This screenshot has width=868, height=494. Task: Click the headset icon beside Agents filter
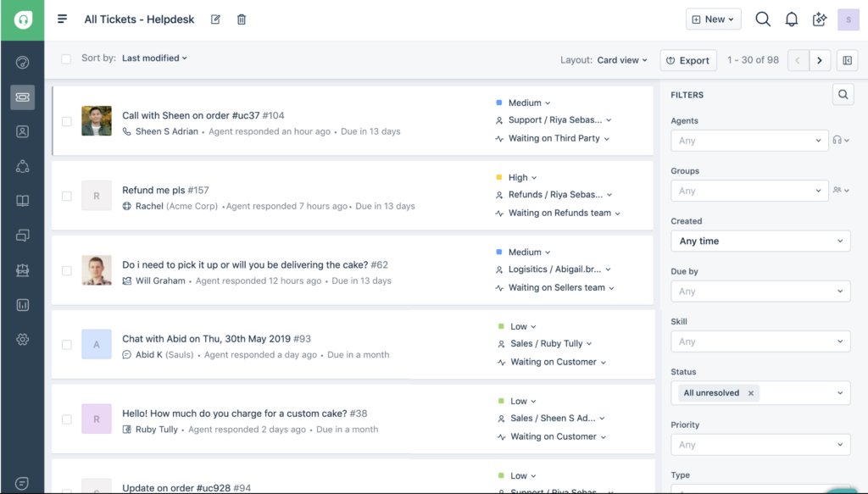(840, 141)
